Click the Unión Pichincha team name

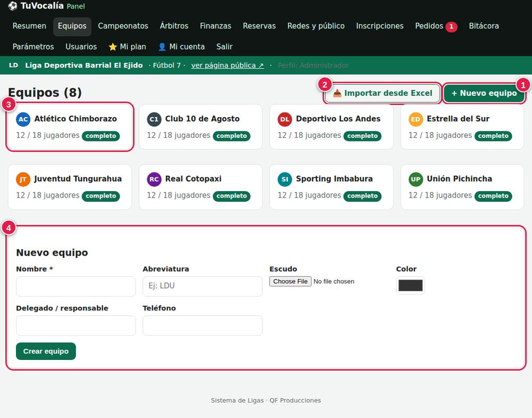pyautogui.click(x=460, y=179)
